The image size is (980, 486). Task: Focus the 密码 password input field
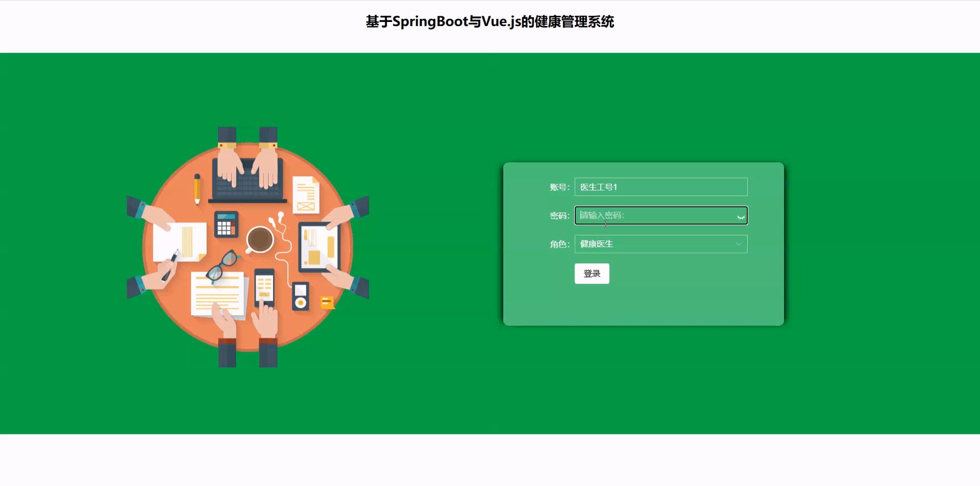(x=661, y=215)
